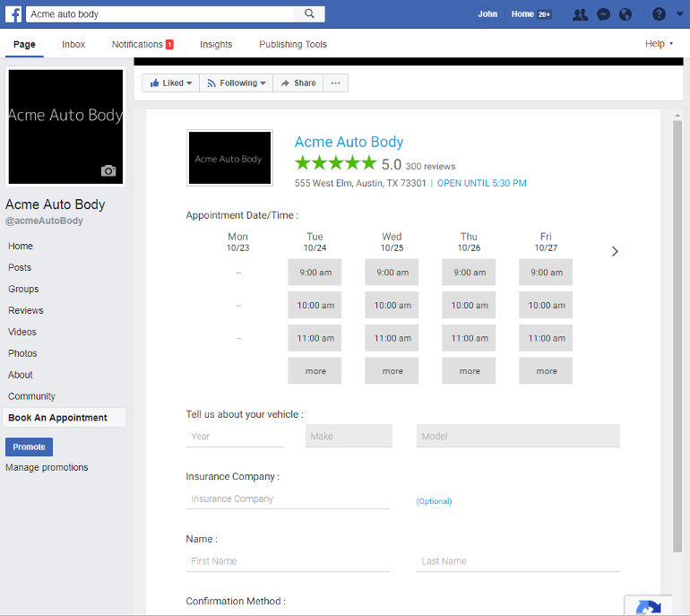
Task: Click the vehicle Year field
Action: (235, 437)
